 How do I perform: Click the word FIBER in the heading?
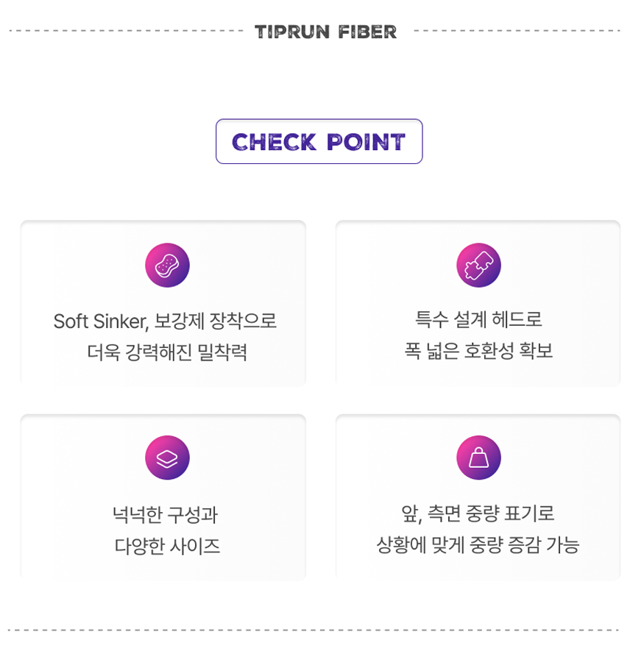(x=367, y=32)
